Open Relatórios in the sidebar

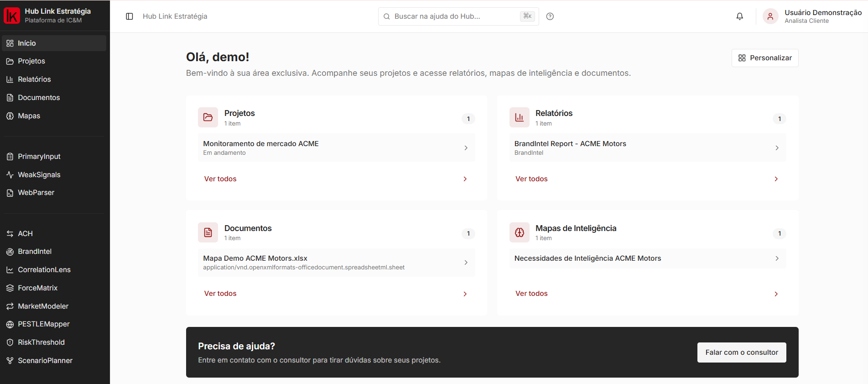pos(54,79)
